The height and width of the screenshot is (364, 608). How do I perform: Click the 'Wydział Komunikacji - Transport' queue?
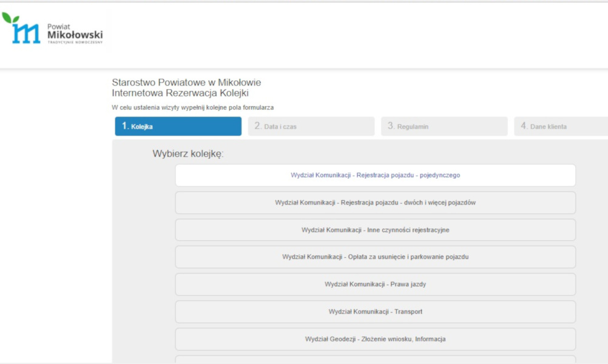coord(375,312)
